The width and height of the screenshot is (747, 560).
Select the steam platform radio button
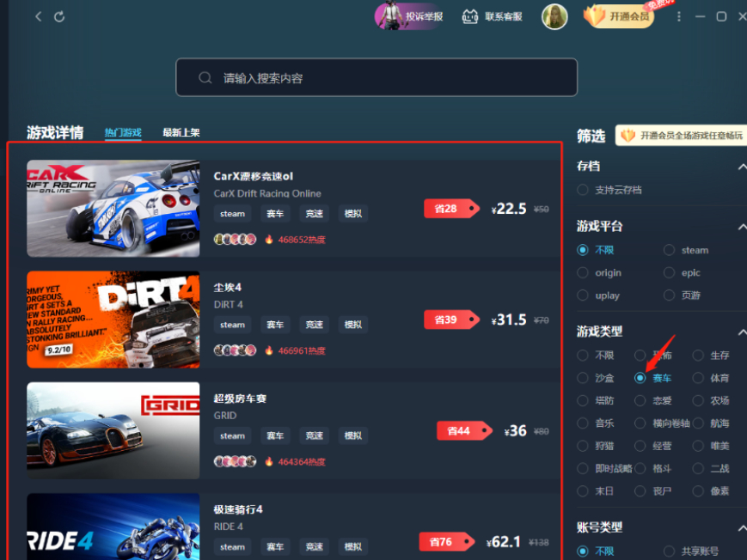click(x=669, y=250)
